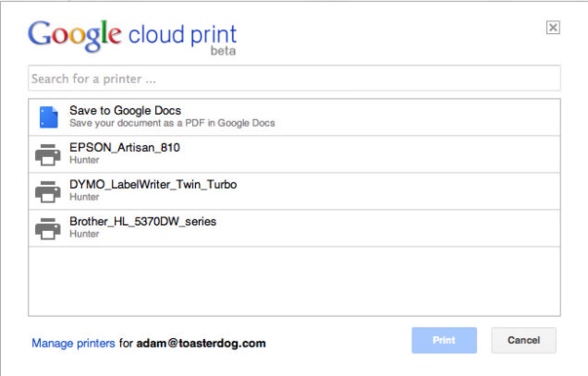The image size is (588, 376).
Task: Click 'Hunter' under the DYMO printer
Action: [84, 197]
